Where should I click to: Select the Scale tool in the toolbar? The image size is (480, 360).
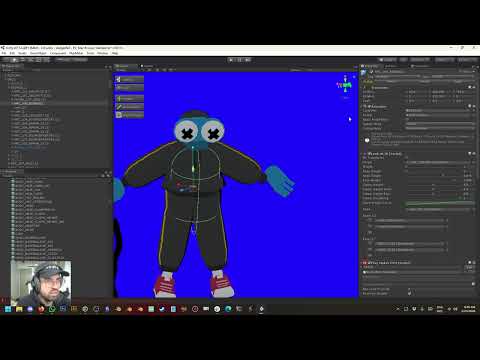point(30,60)
